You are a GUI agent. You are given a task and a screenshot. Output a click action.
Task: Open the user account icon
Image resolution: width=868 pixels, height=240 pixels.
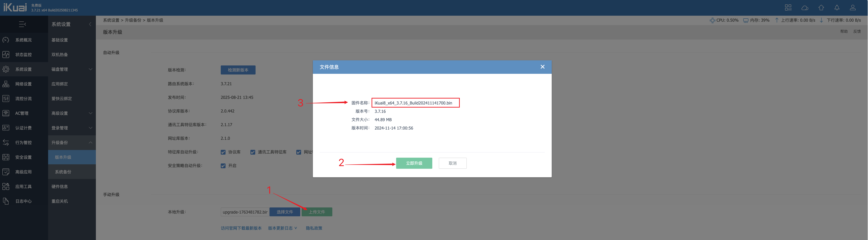click(x=852, y=7)
